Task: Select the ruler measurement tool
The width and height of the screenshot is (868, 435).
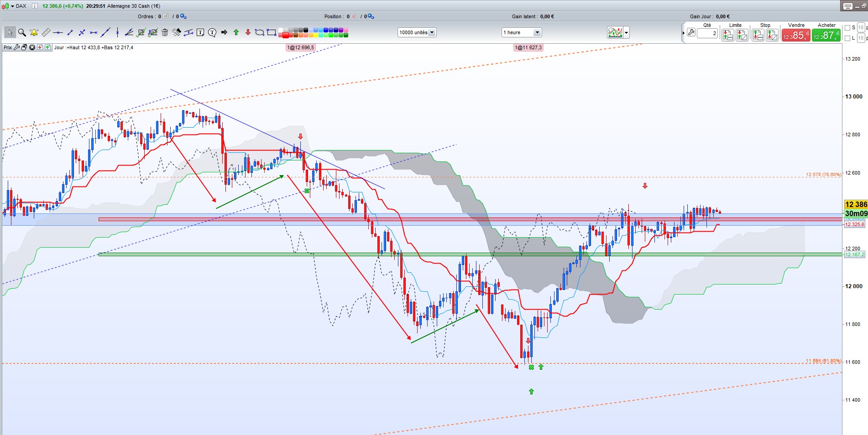Action: (46, 32)
